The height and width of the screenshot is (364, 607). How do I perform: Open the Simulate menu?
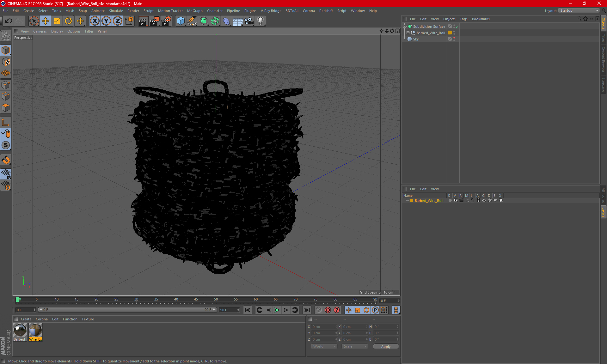(116, 11)
